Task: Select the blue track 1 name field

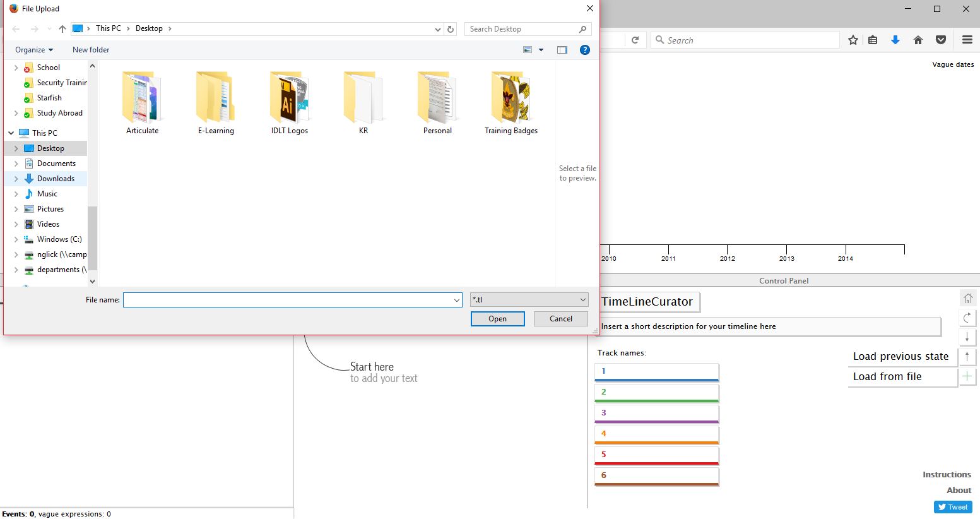Action: 656,371
